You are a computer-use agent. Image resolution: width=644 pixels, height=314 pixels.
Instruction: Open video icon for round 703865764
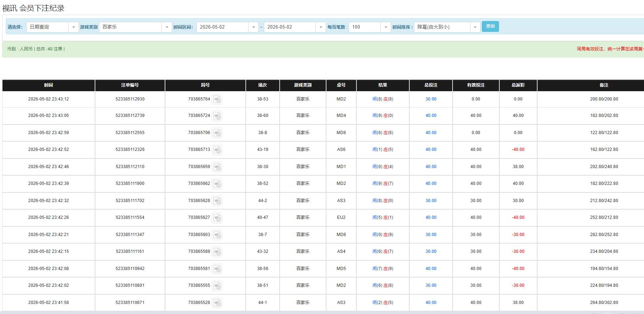pyautogui.click(x=217, y=99)
